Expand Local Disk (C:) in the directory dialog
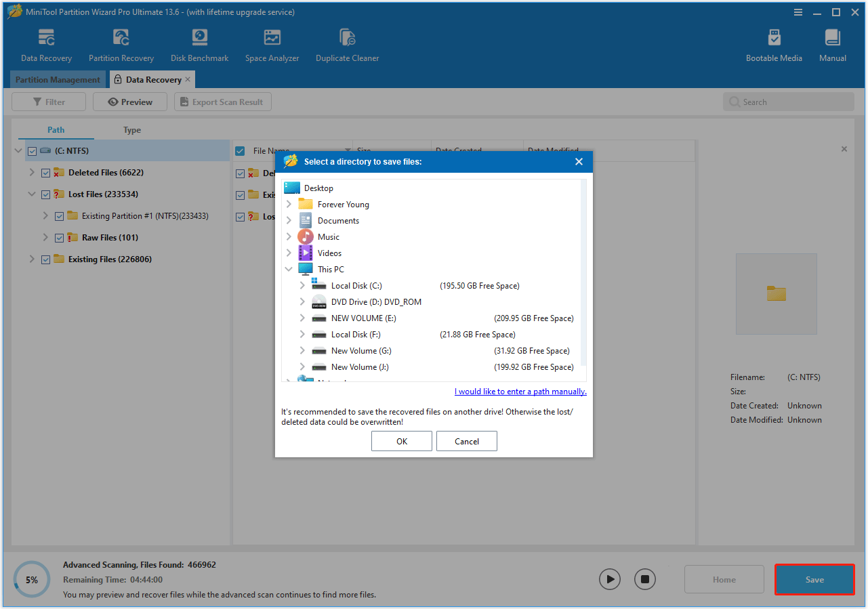Image resolution: width=868 pixels, height=609 pixels. pos(302,285)
